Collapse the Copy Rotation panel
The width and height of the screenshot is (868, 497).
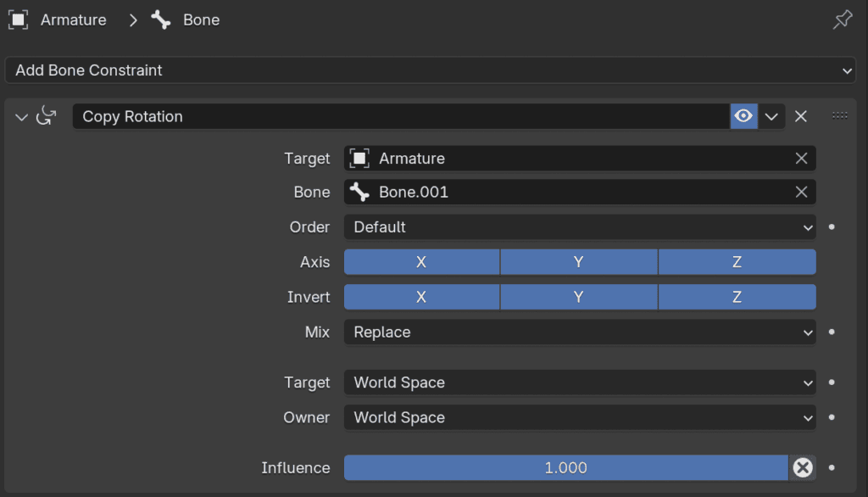pos(21,117)
